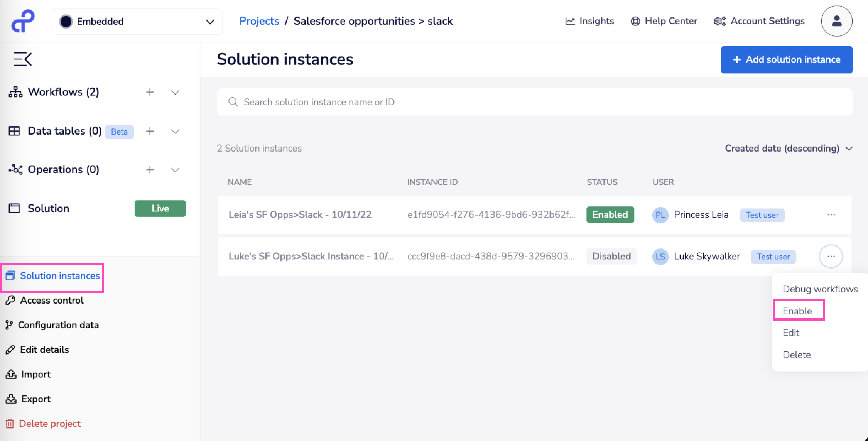Expand the Data tables section chevron
Screen dimensions: 868x441
pos(175,131)
